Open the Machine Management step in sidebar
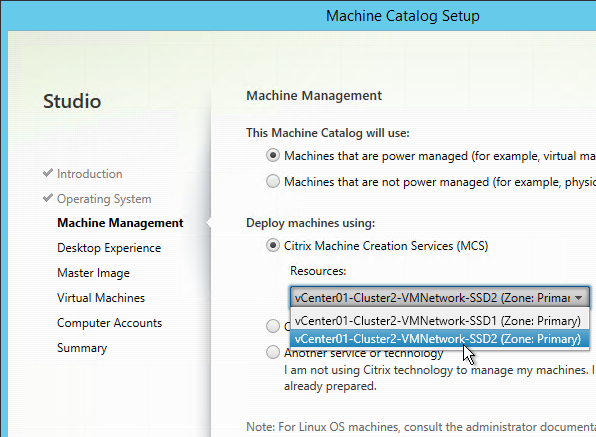 (x=120, y=223)
